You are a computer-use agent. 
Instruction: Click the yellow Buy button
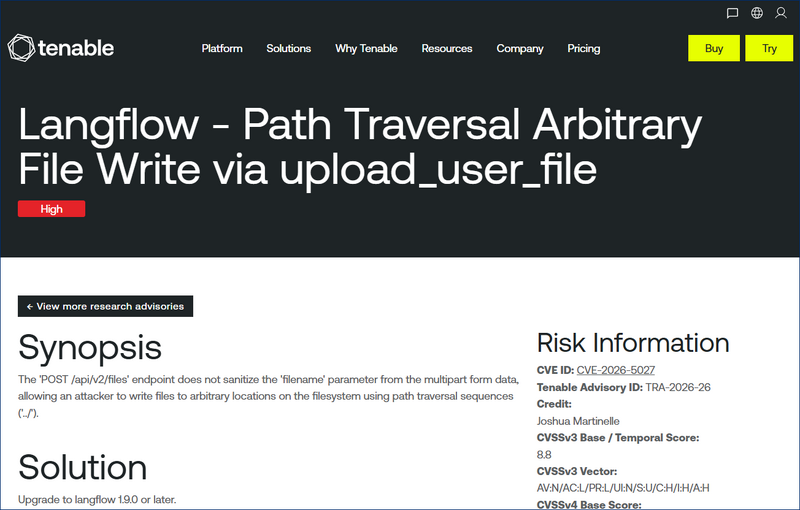click(x=714, y=48)
